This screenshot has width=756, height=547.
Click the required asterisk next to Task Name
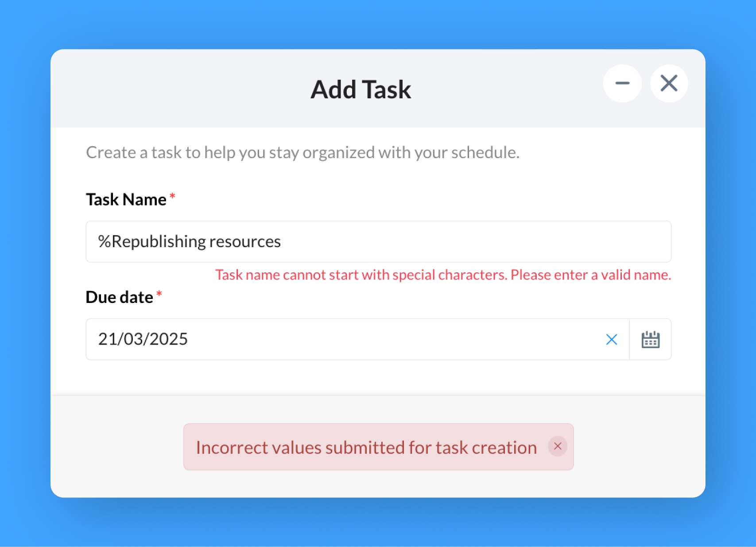[x=172, y=197]
